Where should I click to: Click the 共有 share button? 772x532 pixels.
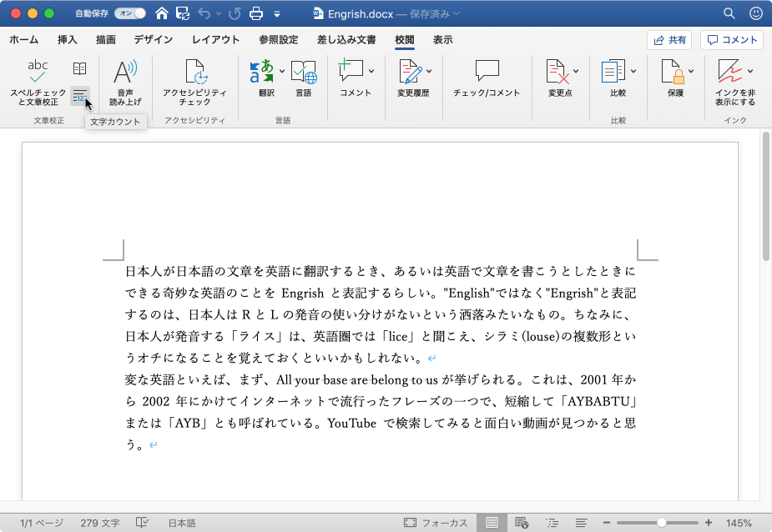(669, 40)
